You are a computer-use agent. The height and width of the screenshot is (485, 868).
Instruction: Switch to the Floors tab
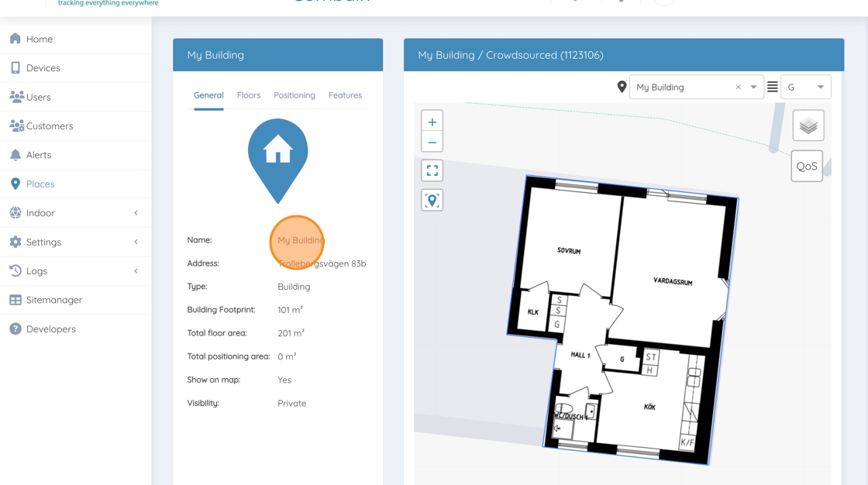point(249,95)
